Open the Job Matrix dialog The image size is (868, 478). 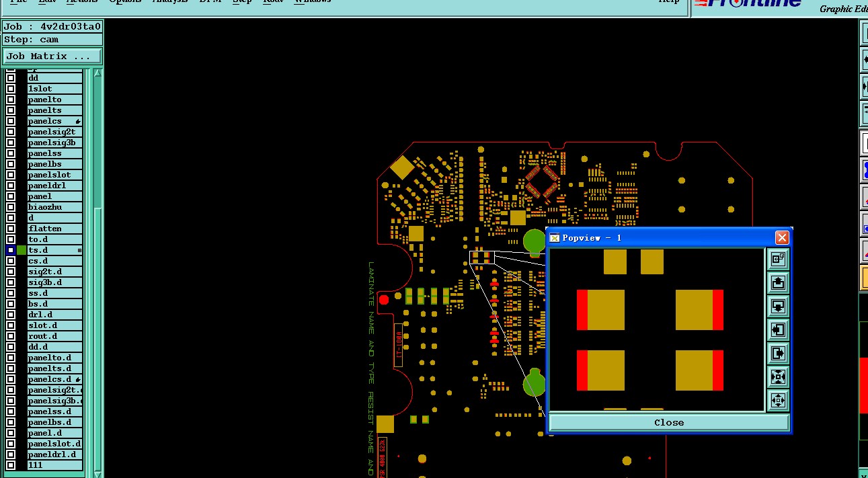click(x=52, y=56)
